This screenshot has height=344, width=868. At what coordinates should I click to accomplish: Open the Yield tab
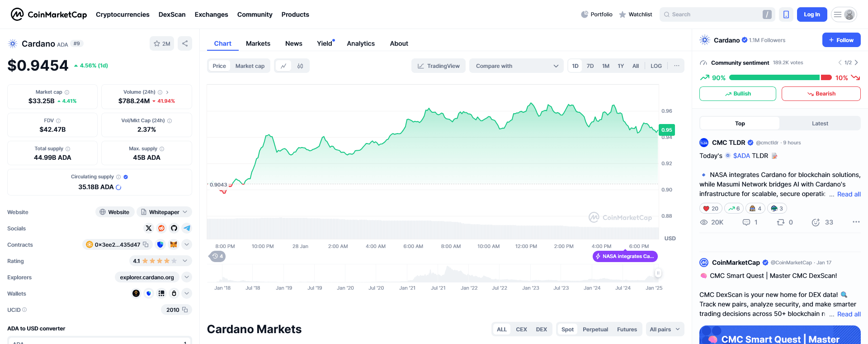(x=325, y=43)
